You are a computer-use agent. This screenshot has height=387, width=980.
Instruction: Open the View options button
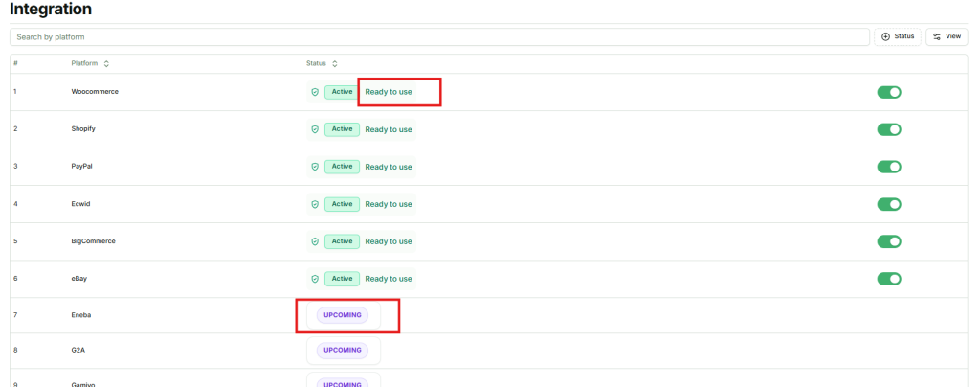[x=947, y=36]
